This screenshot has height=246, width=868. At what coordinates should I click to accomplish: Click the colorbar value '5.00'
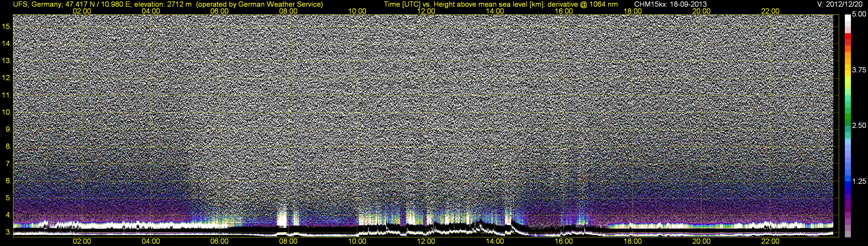(859, 14)
